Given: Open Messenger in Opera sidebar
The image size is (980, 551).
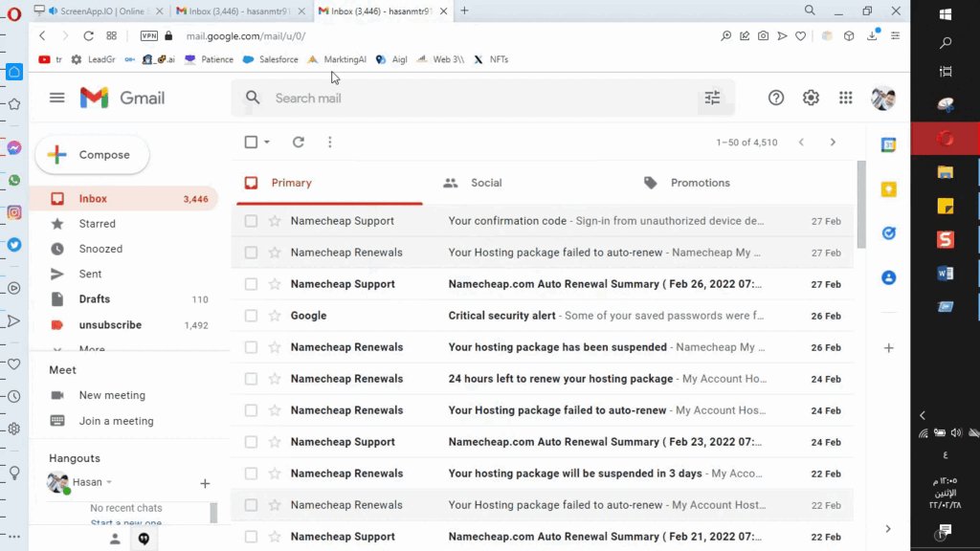Looking at the screenshot, I should (14, 148).
